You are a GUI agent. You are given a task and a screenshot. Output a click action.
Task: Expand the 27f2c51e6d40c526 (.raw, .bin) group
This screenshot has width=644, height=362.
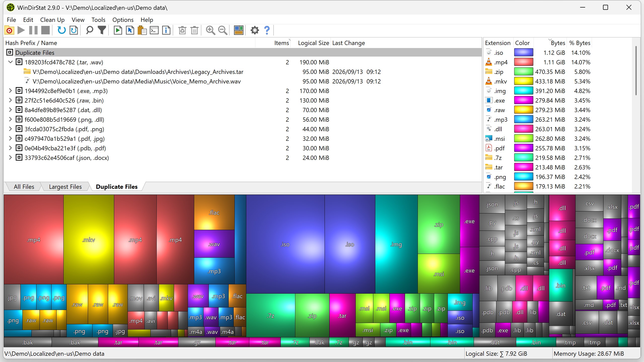click(10, 100)
